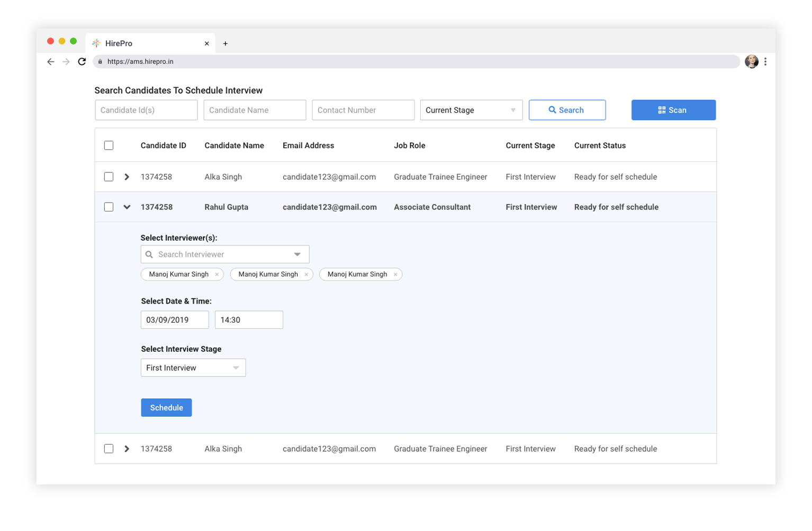Collapse the Rahul Gupta row

coord(127,207)
